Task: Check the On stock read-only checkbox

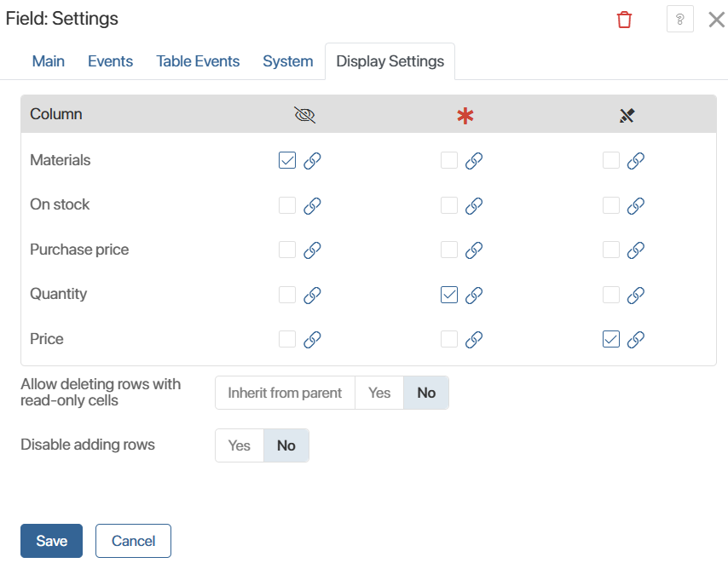Action: [x=611, y=205]
